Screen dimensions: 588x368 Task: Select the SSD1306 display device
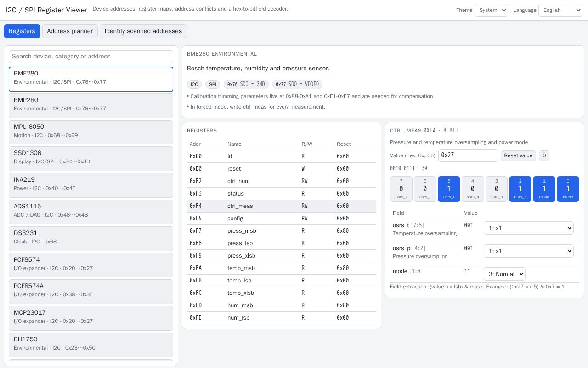pyautogui.click(x=91, y=159)
